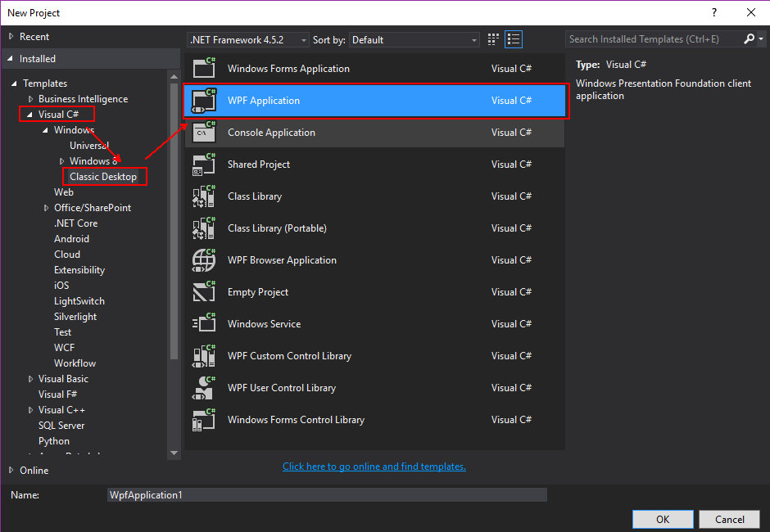Expand the Visual Basic tree node
Screen dimensions: 770x532
[x=30, y=379]
